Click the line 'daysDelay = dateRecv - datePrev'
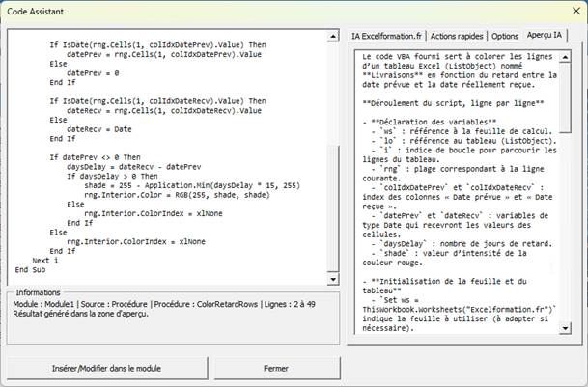This screenshot has width=588, height=387. (134, 167)
